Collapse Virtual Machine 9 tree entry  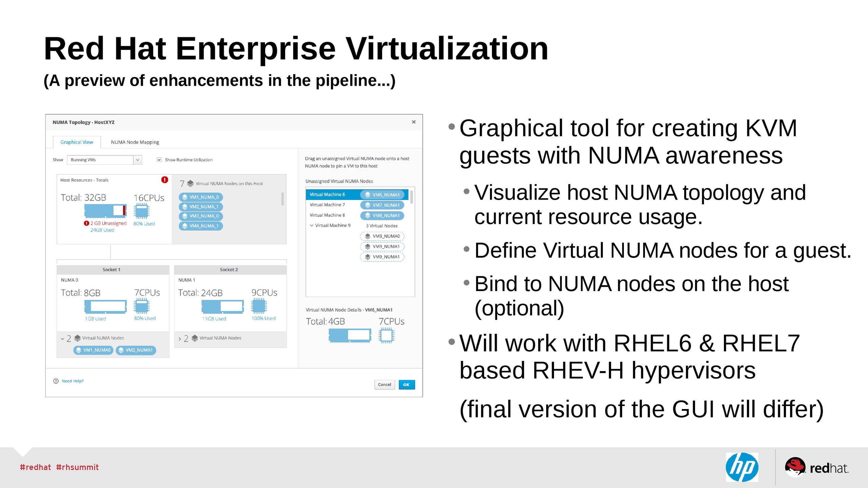[x=312, y=225]
